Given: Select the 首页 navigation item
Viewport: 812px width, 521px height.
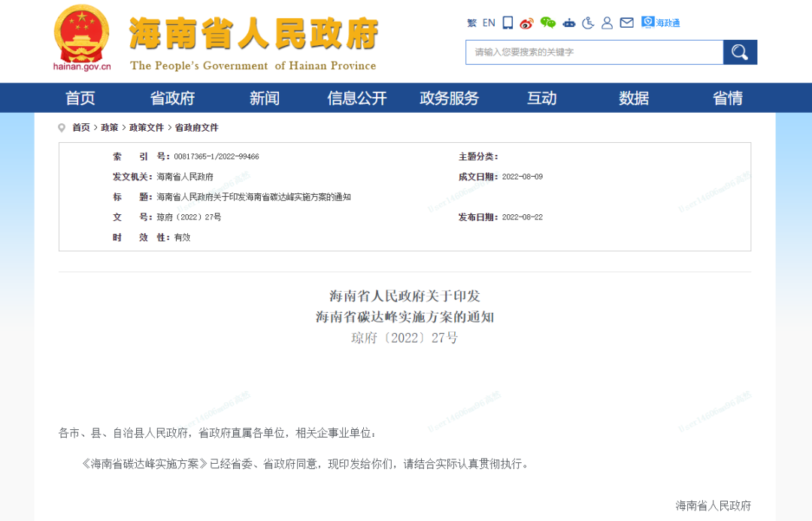Looking at the screenshot, I should (x=80, y=98).
